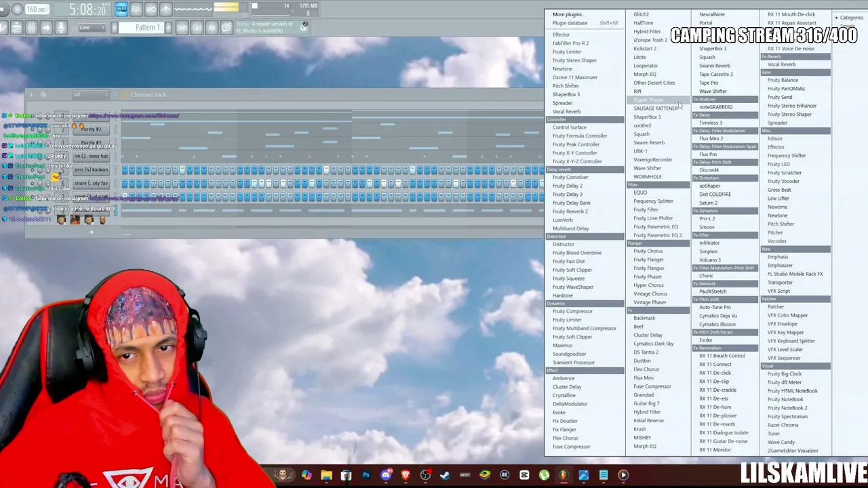
Task: Open the Channel rack All filter dropdown
Action: (90, 95)
